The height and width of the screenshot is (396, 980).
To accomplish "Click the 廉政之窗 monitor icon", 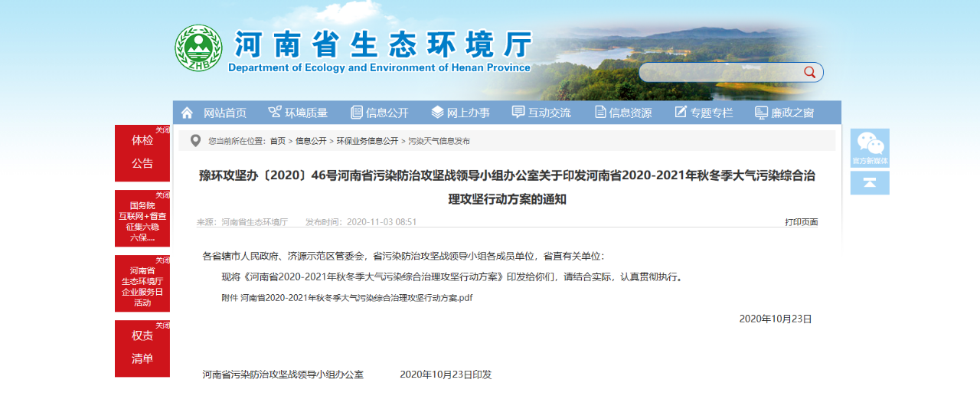I will click(761, 113).
